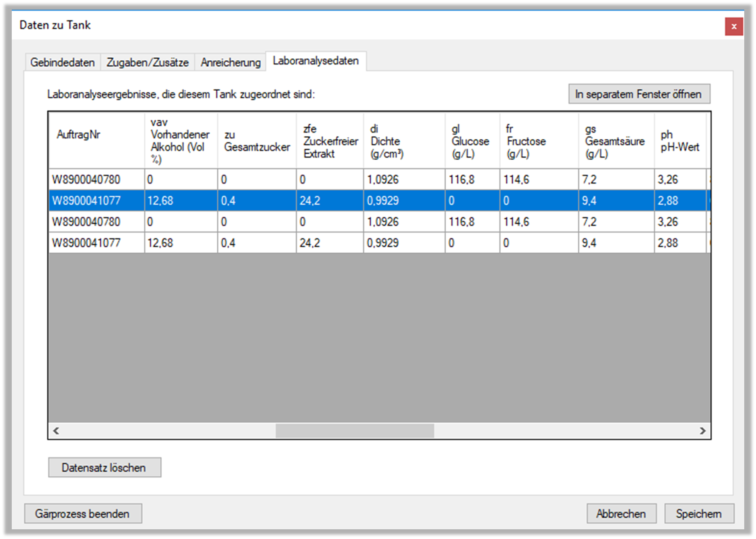Click the horizontal scrollbar thumb
Screen dimensions: 756x539
[x=355, y=431]
